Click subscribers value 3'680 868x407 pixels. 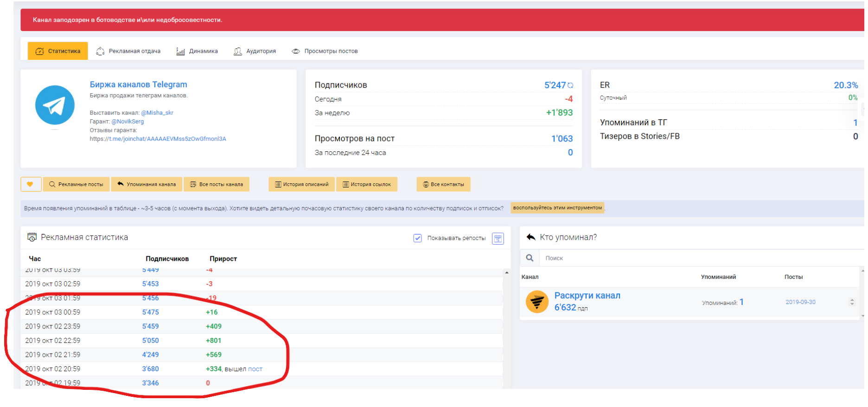[x=150, y=369]
